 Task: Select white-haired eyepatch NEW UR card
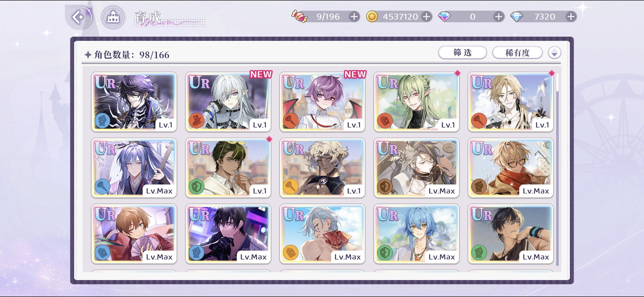click(x=228, y=102)
